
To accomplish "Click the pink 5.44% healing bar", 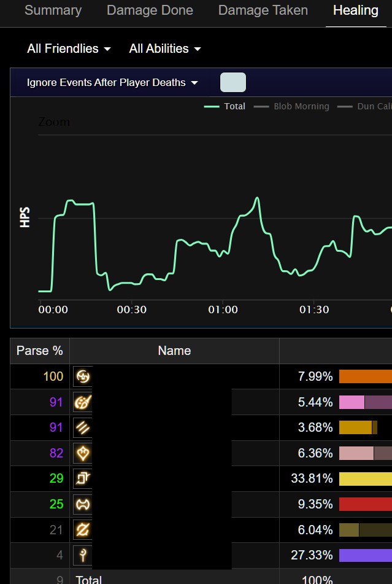I will (x=352, y=402).
